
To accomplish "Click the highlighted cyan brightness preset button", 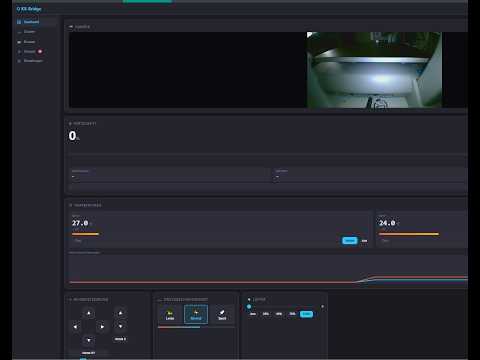I will (x=306, y=314).
